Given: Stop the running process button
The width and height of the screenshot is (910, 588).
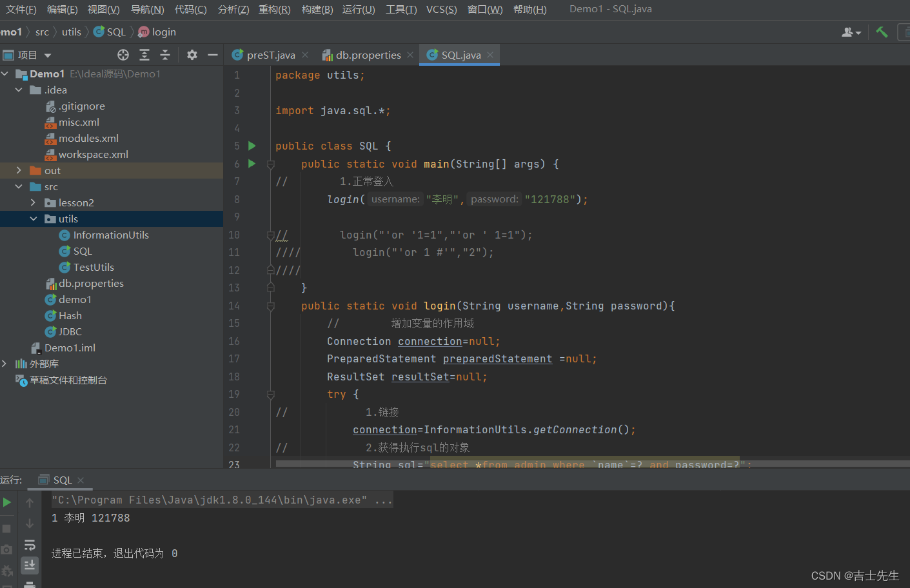Looking at the screenshot, I should pos(6,529).
